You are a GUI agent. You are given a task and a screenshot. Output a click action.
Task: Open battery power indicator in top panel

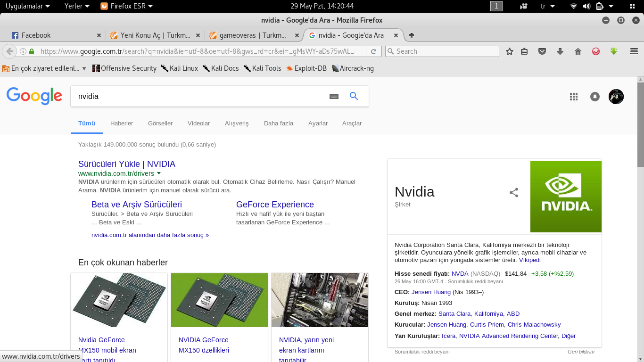point(600,6)
